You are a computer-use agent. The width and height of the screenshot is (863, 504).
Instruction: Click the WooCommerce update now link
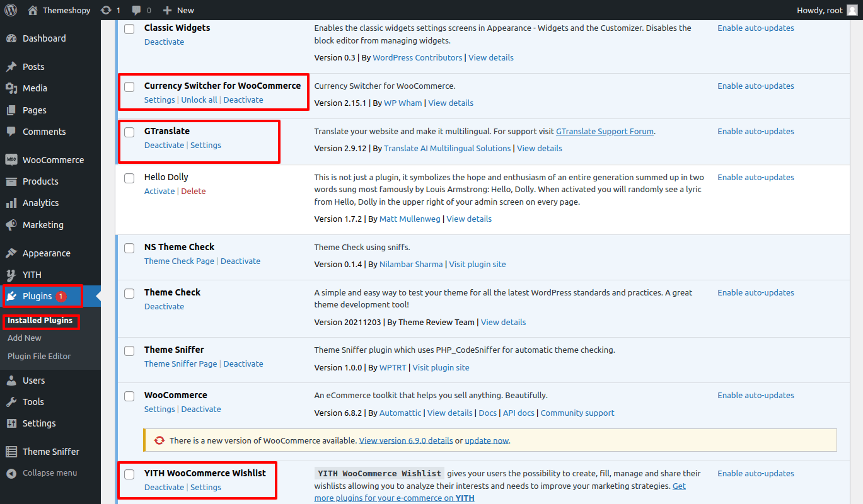click(486, 440)
